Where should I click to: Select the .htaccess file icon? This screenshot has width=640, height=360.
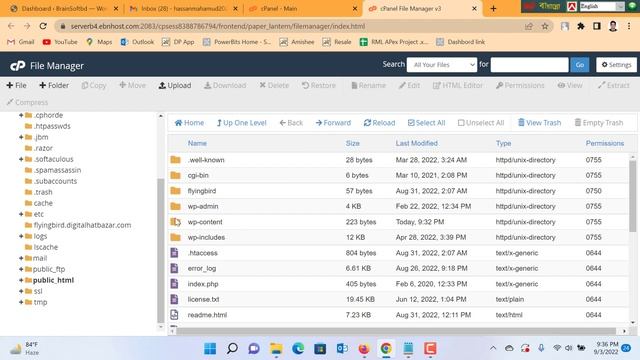[174, 253]
